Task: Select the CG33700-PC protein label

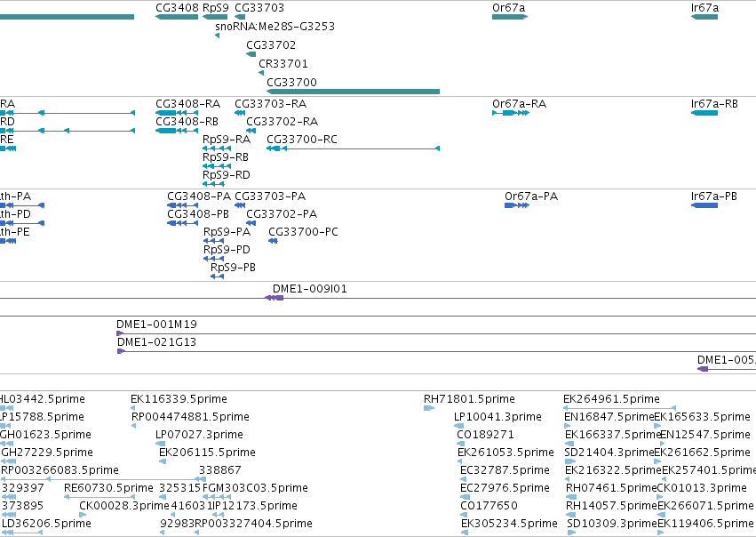Action: (303, 231)
